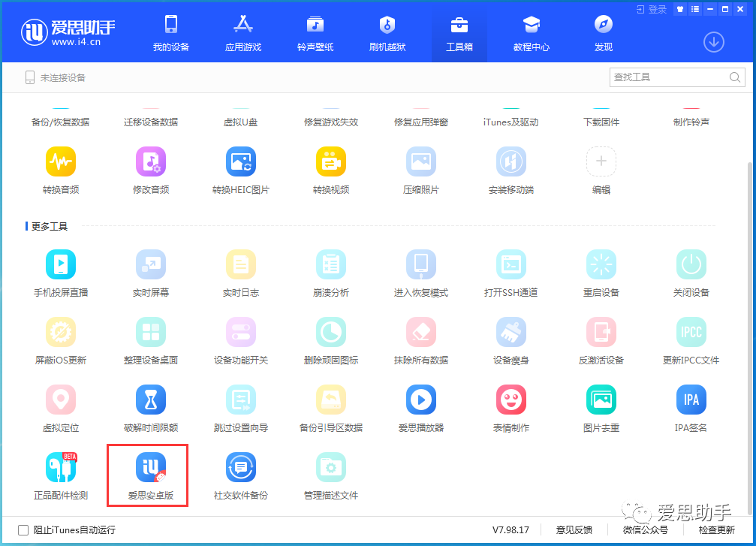Select 抹除所有数据 erase tool
The width and height of the screenshot is (756, 546).
point(421,332)
